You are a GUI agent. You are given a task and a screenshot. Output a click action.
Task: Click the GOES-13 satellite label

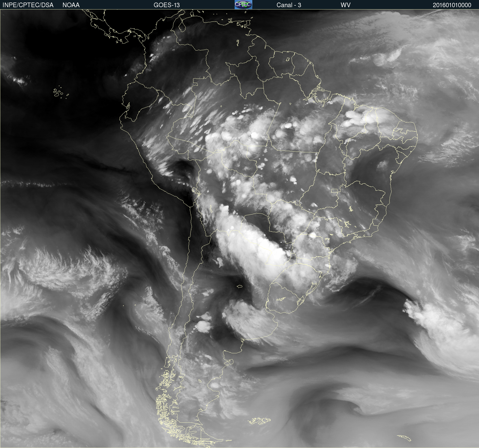(166, 5)
